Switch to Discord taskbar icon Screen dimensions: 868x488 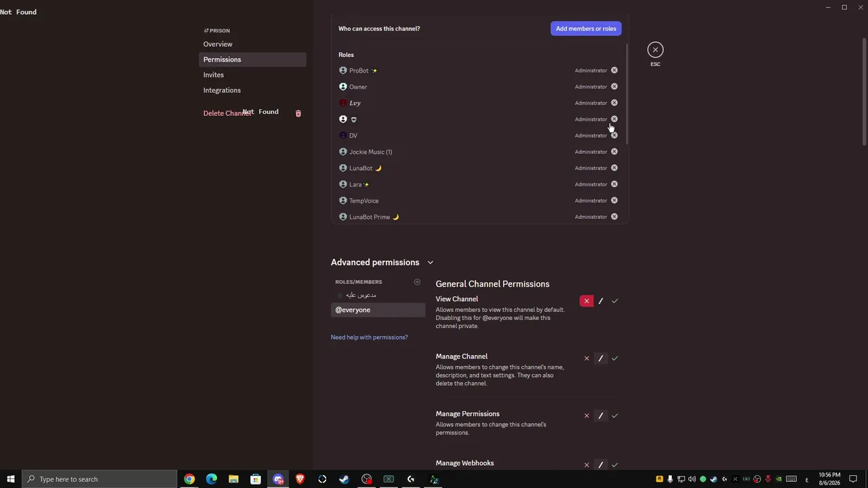click(x=278, y=479)
